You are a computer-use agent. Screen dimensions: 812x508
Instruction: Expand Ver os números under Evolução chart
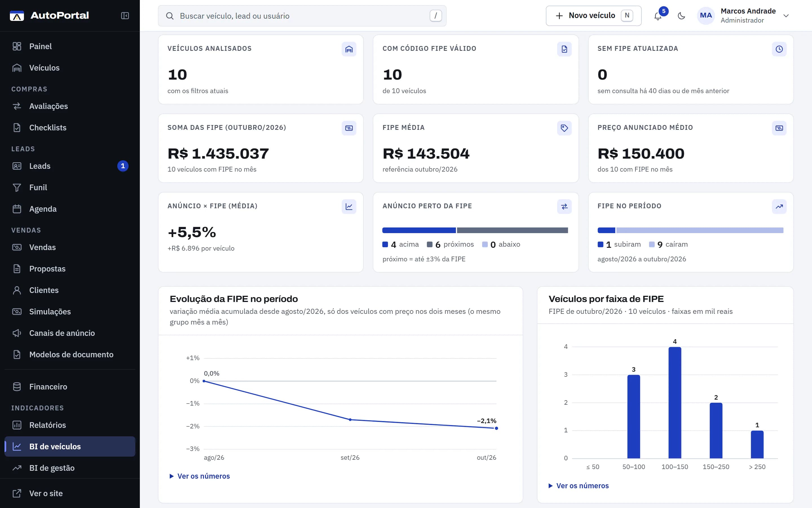point(200,476)
